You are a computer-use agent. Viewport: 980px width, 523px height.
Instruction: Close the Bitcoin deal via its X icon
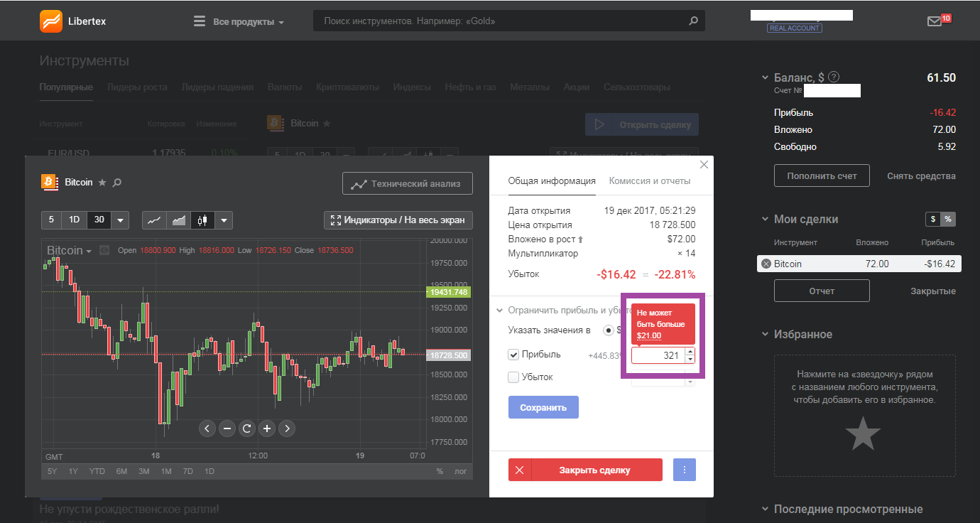tap(766, 264)
